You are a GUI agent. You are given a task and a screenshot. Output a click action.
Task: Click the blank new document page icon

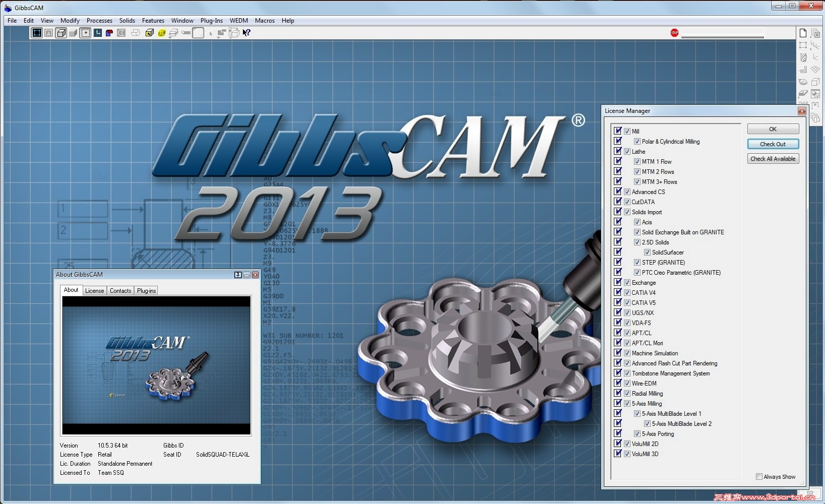pyautogui.click(x=803, y=33)
